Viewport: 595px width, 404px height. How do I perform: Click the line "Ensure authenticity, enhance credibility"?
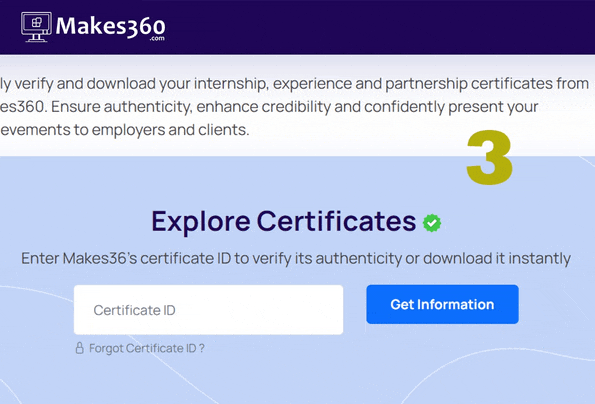coord(192,107)
